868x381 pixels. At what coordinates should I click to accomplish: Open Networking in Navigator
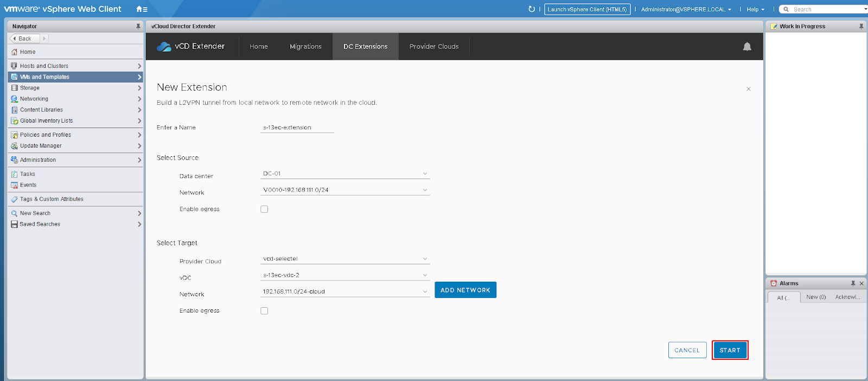click(x=75, y=99)
